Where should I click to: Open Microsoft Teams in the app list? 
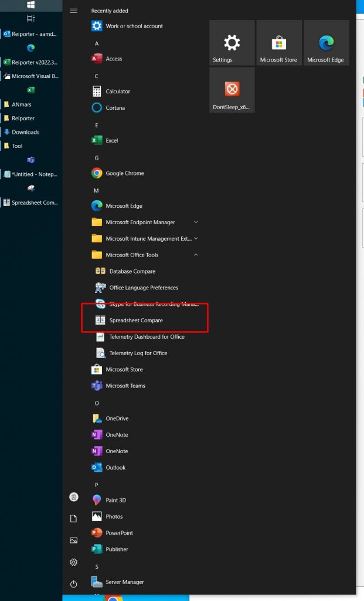[x=125, y=386]
